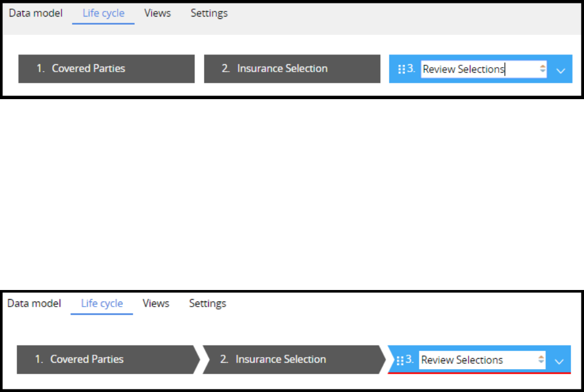
Task: Focus the Review Selections name field in upper panel
Action: point(477,69)
